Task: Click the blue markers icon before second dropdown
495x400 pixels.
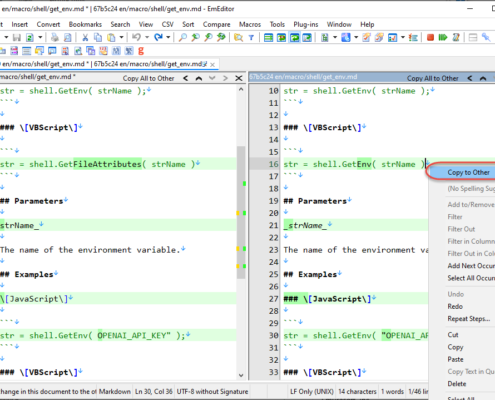Action: (346, 38)
